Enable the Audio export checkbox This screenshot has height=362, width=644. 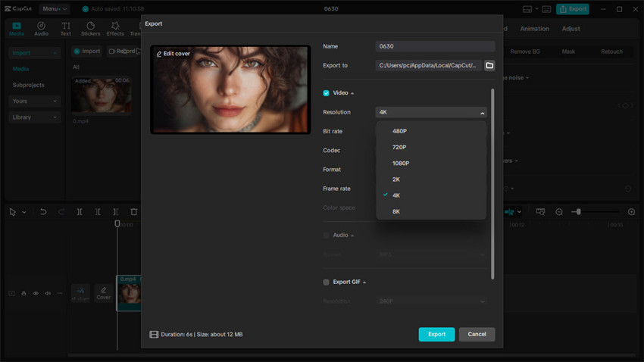[326, 236]
